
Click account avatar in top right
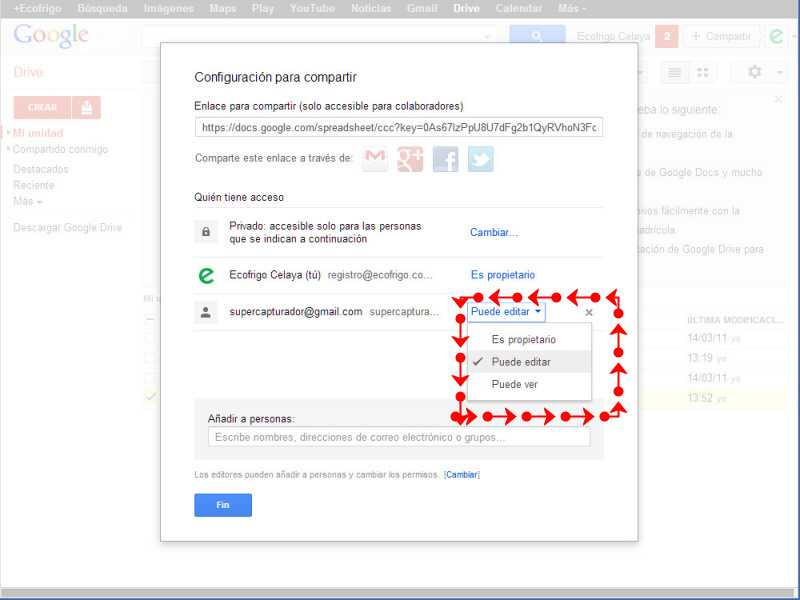pyautogui.click(x=777, y=36)
